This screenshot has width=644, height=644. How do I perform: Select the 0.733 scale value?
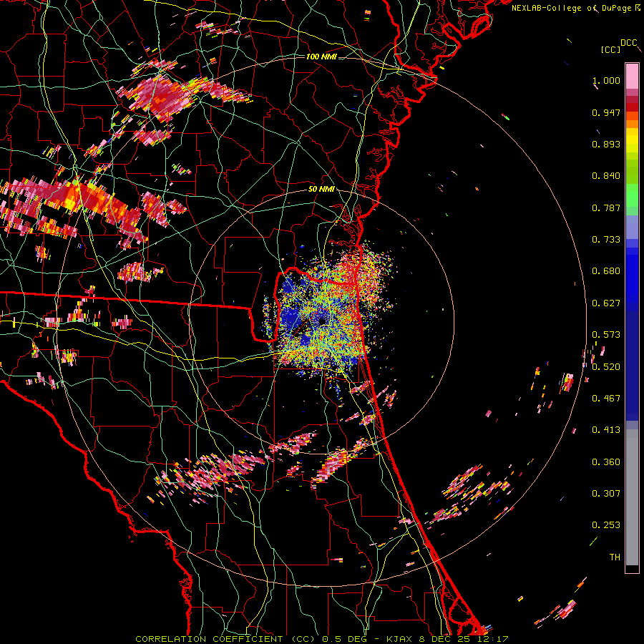606,240
